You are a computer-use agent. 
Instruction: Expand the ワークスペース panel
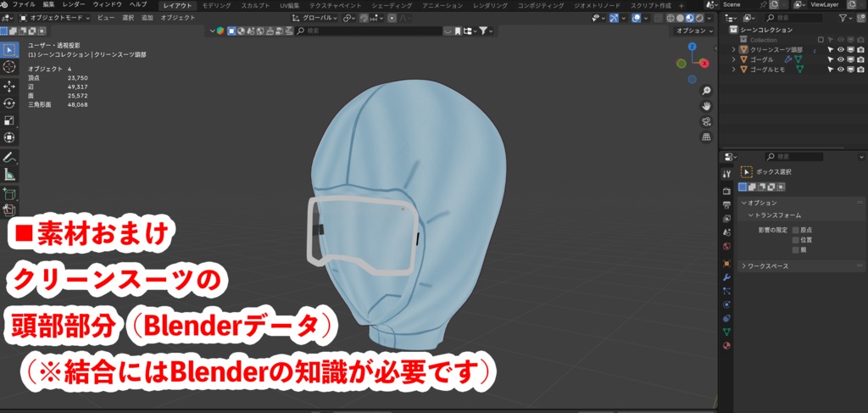pyautogui.click(x=744, y=266)
